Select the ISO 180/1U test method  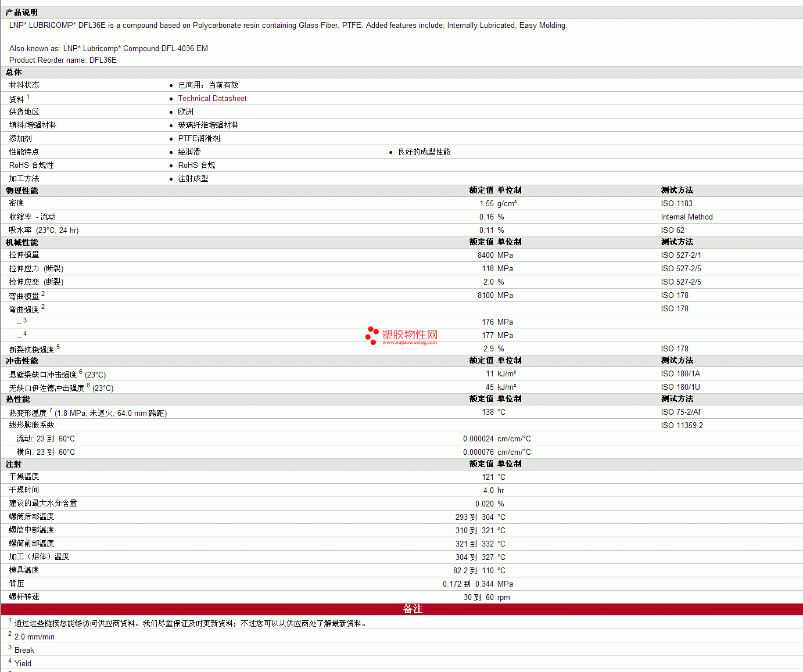tap(680, 387)
